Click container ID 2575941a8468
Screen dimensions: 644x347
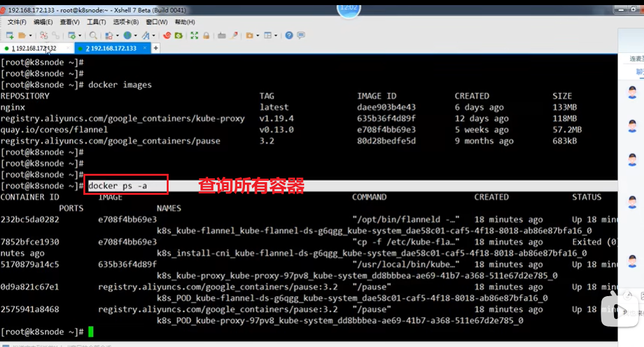[29, 309]
